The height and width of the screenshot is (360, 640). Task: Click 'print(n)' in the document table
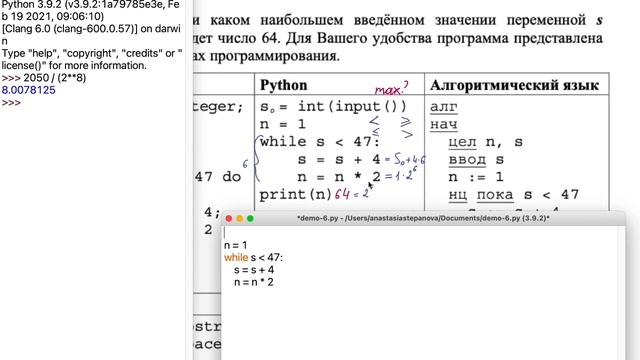(x=296, y=194)
